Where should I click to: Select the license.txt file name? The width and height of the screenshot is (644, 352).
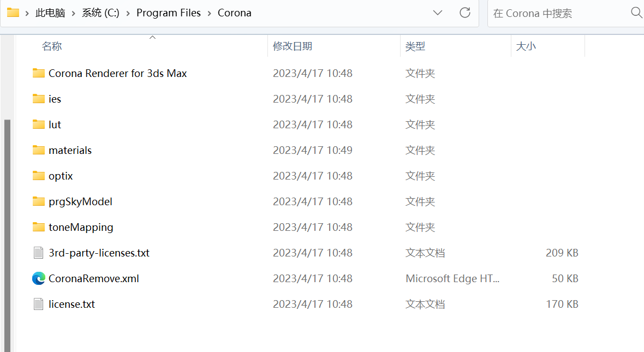click(x=72, y=305)
